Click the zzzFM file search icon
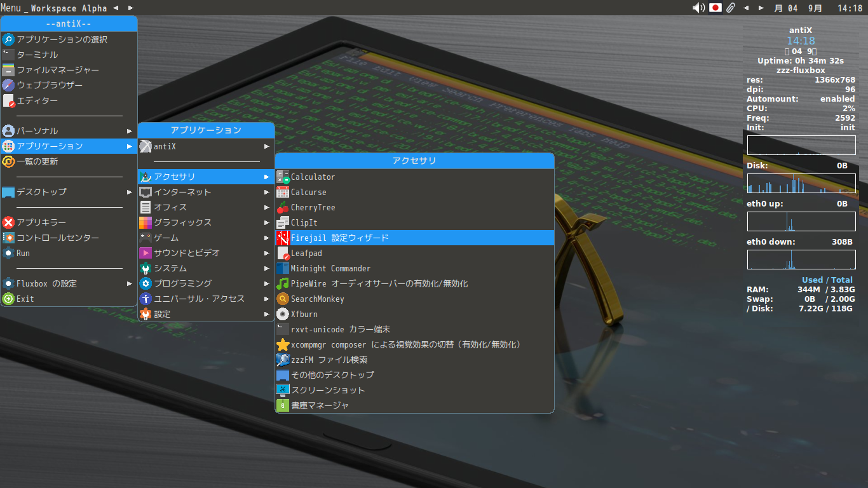 (x=283, y=360)
